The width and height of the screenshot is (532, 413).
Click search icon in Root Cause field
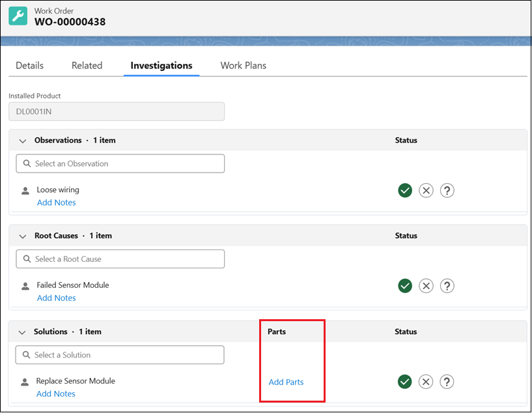tap(27, 259)
